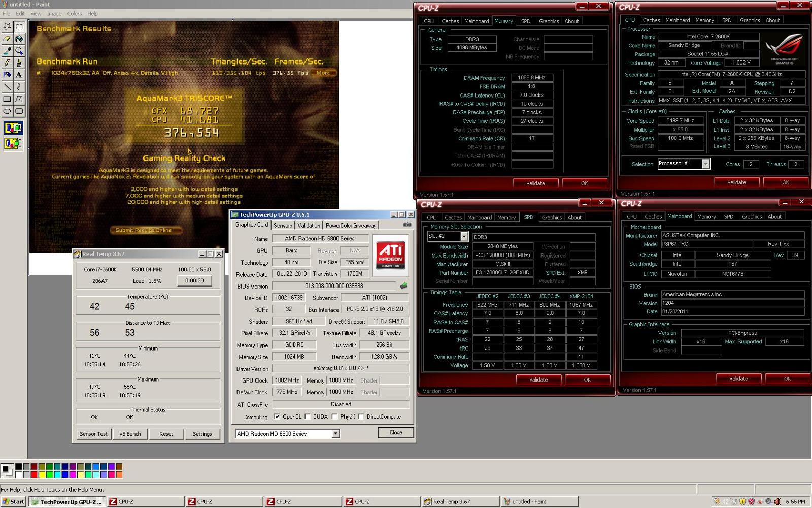Open the Paint Colors menu
The image size is (812, 508).
(74, 14)
